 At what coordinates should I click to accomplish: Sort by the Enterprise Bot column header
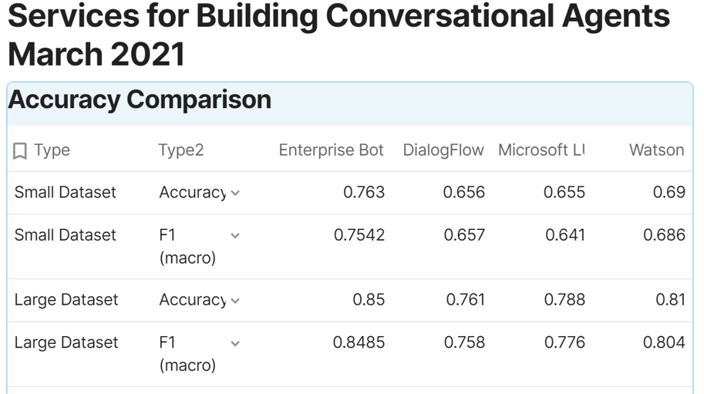(x=331, y=150)
